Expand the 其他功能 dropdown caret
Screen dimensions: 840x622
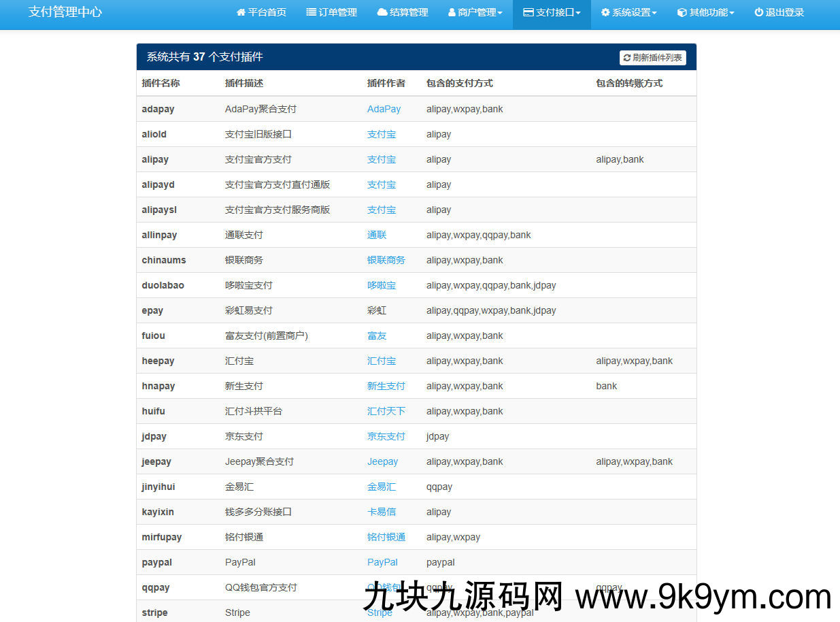(732, 13)
